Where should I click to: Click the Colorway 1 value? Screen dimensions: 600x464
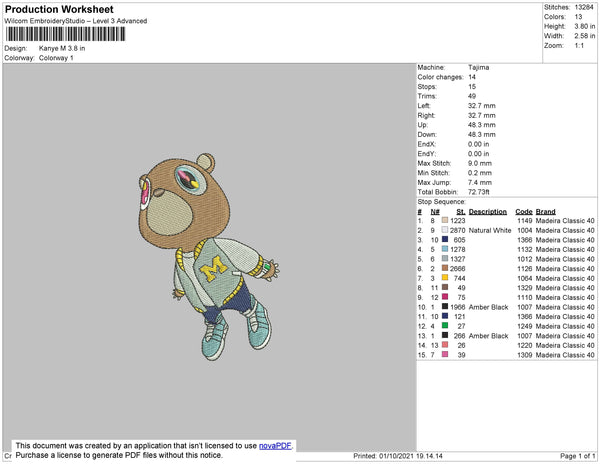(x=56, y=58)
